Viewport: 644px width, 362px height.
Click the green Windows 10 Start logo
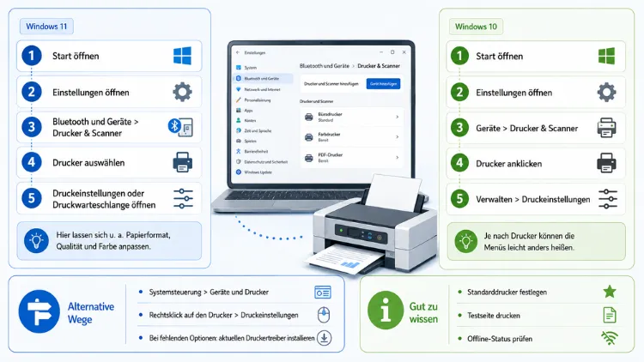tap(606, 56)
